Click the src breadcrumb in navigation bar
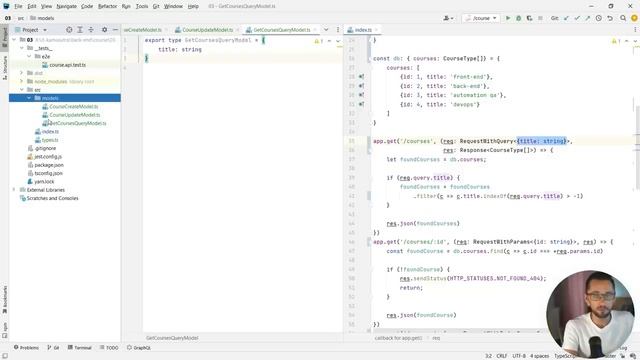640x360 pixels. pyautogui.click(x=21, y=18)
